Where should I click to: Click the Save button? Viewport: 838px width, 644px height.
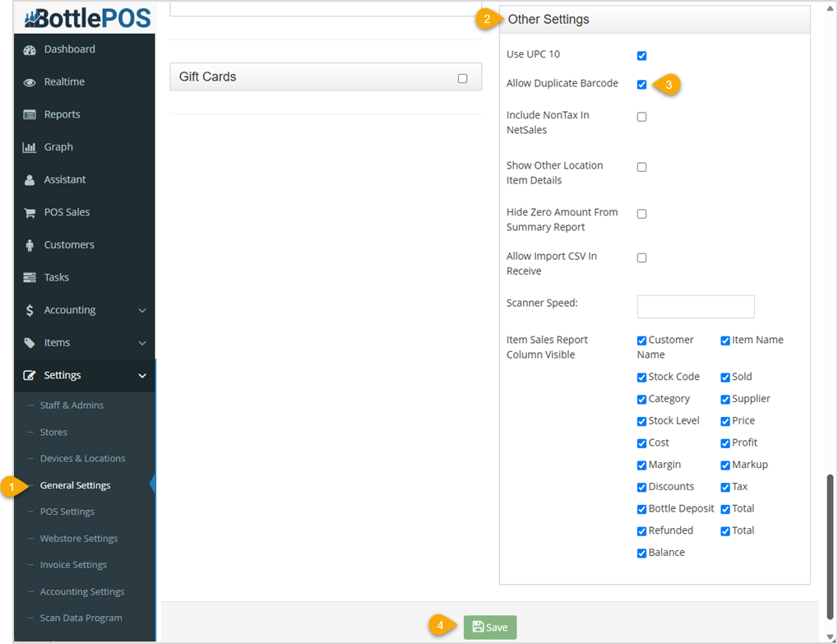[x=489, y=626]
